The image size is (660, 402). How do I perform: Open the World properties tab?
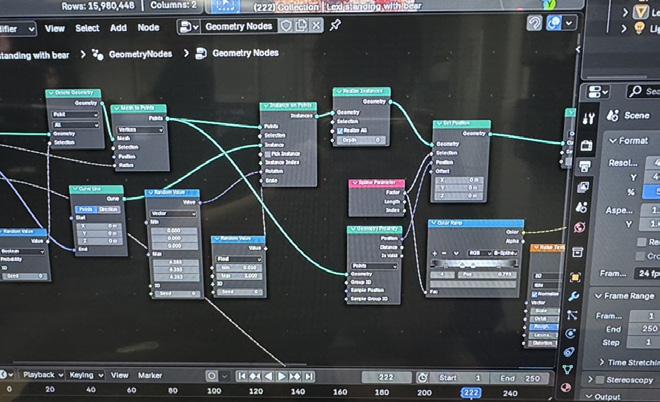point(580,227)
